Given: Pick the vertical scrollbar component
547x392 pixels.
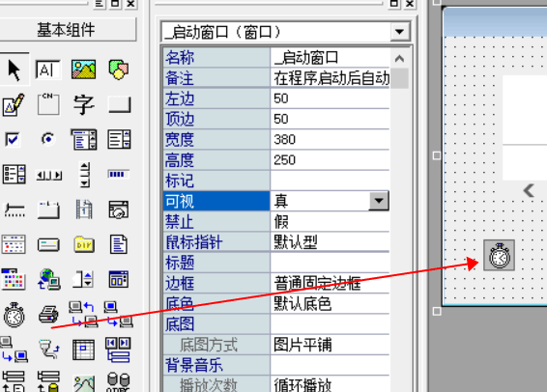Looking at the screenshot, I should [85, 174].
